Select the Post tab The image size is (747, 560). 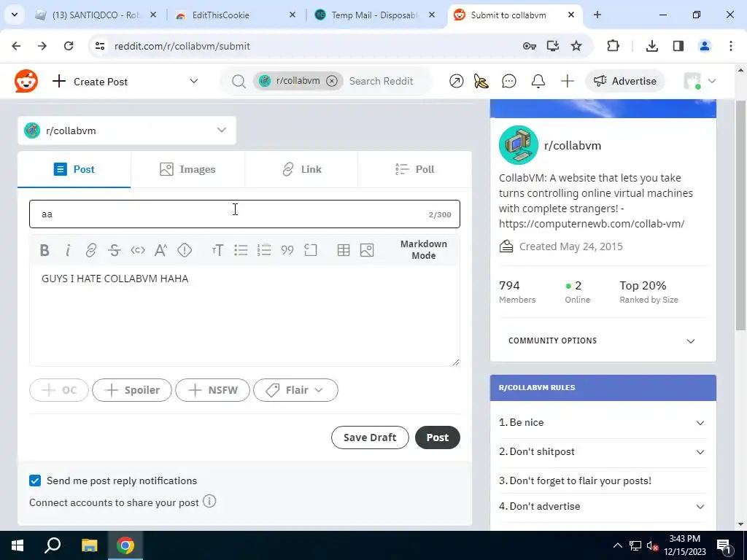(x=74, y=169)
